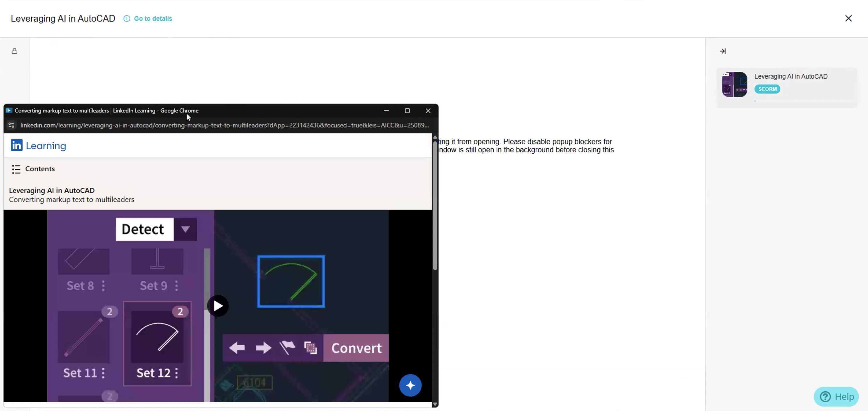Click the popup window URL address field
868x411 pixels.
(224, 125)
